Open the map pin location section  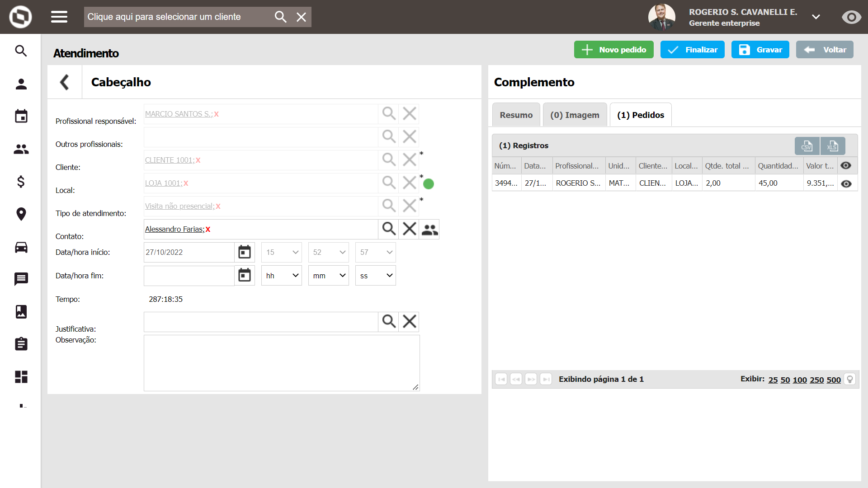click(x=21, y=214)
